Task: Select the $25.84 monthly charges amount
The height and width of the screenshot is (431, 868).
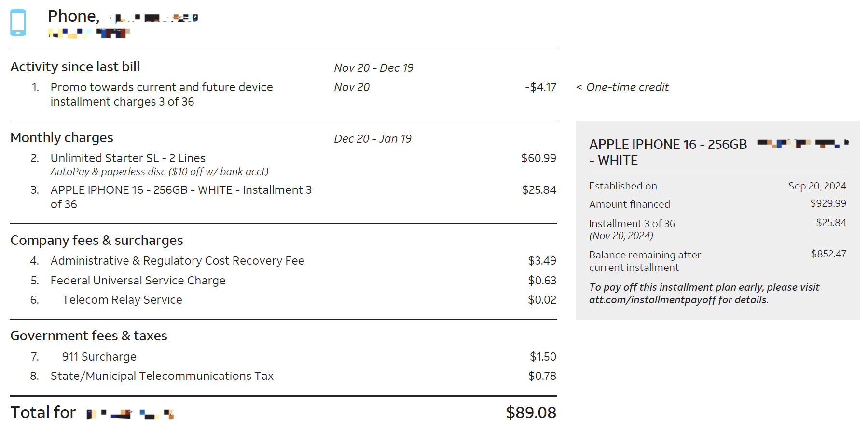Action: (539, 190)
